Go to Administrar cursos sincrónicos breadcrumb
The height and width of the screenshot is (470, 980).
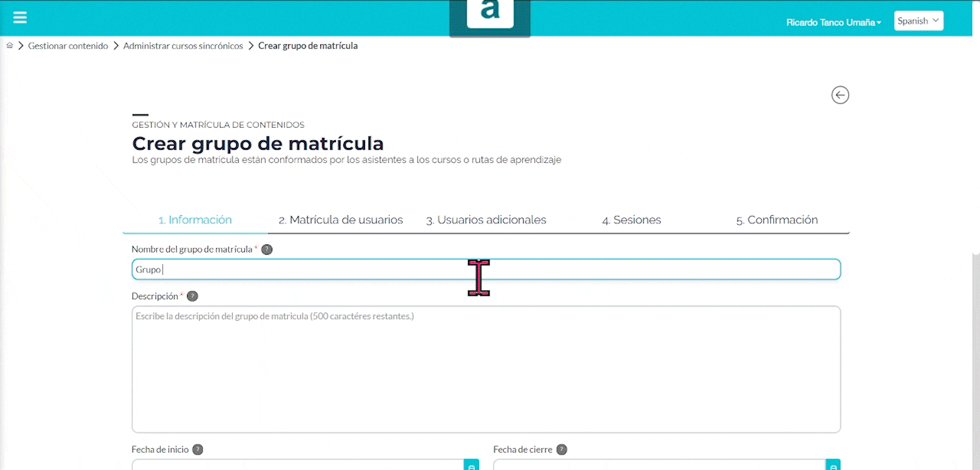[183, 46]
